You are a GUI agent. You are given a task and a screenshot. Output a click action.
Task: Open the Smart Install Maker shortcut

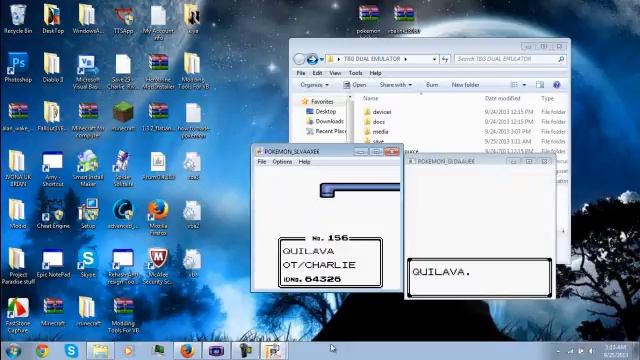[x=88, y=168]
